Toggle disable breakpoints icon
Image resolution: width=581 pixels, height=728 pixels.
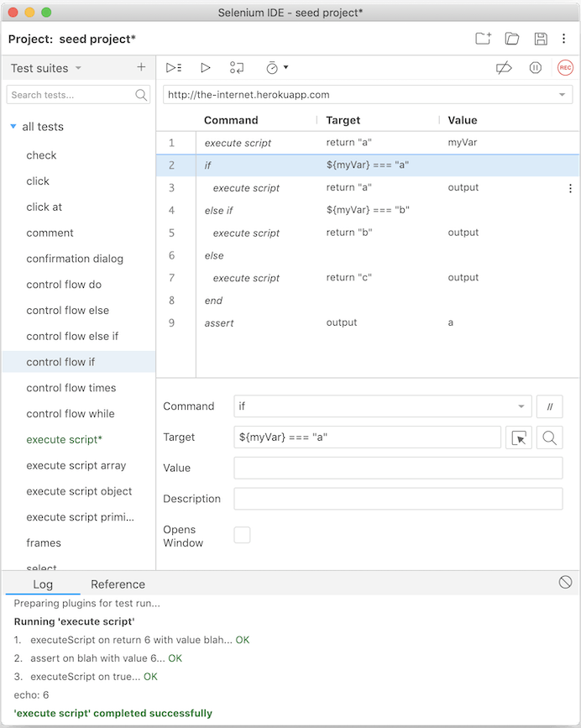pos(504,68)
